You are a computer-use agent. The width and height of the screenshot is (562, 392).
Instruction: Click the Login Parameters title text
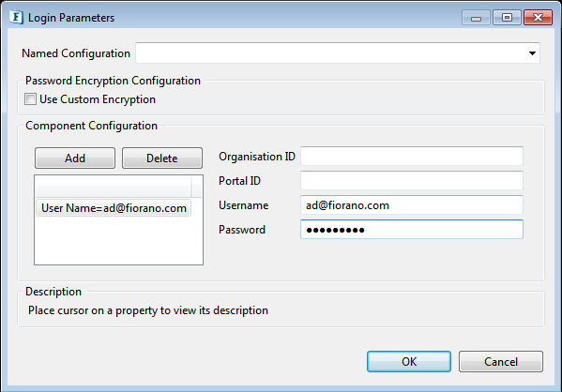click(71, 18)
